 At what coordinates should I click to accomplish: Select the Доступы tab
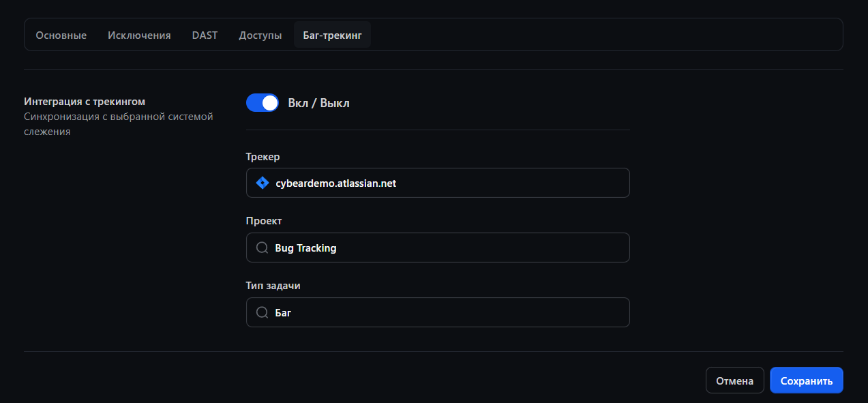[260, 35]
